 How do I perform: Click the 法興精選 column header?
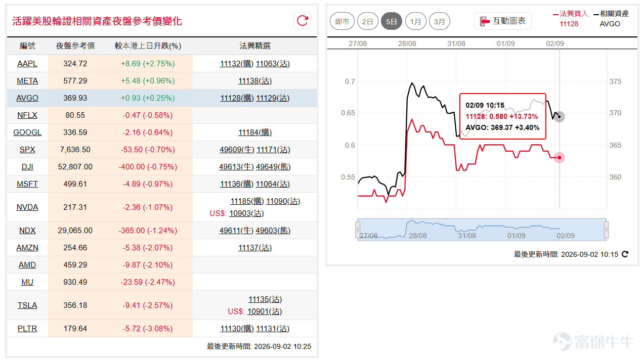pyautogui.click(x=255, y=46)
